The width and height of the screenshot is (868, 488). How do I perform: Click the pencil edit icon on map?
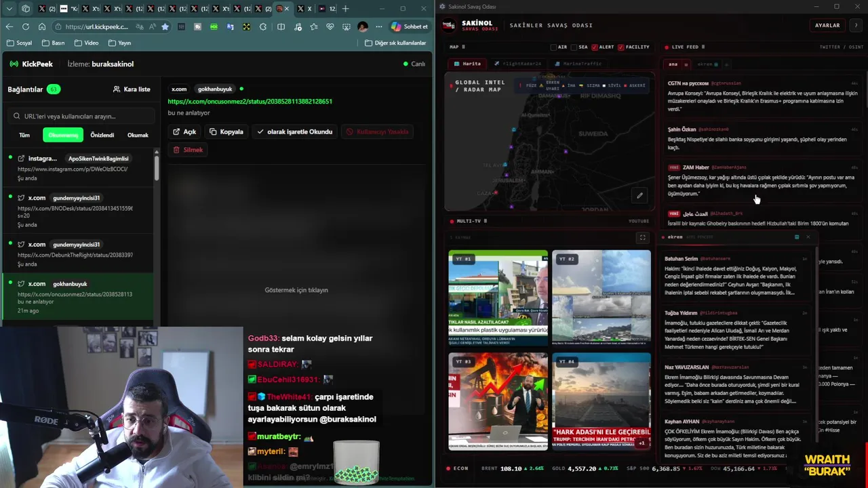pos(639,196)
